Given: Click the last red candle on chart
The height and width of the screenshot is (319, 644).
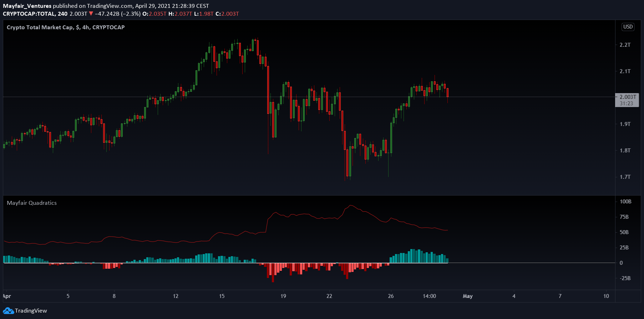Looking at the screenshot, I should [447, 93].
